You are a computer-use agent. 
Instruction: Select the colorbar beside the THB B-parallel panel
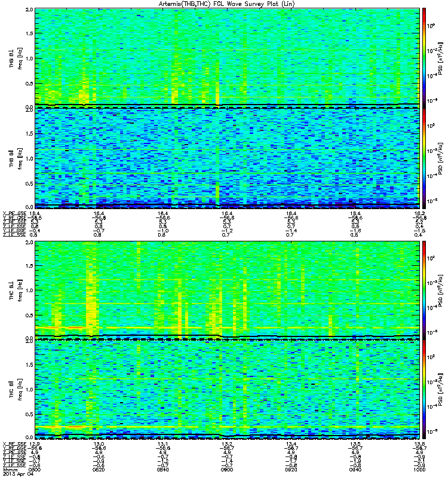[x=424, y=158]
